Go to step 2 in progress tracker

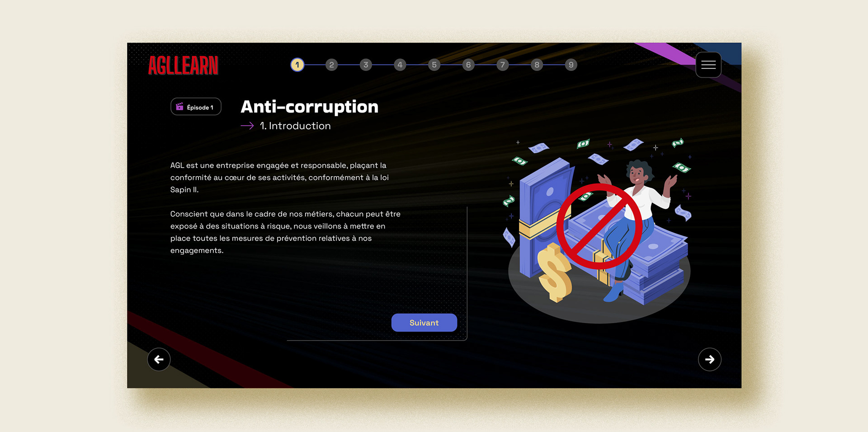pyautogui.click(x=331, y=65)
